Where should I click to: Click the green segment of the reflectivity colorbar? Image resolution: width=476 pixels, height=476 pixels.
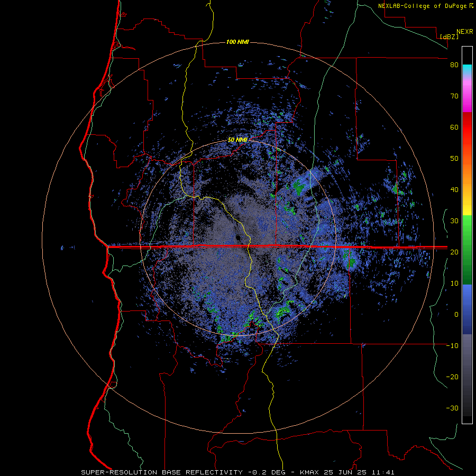(x=467, y=250)
